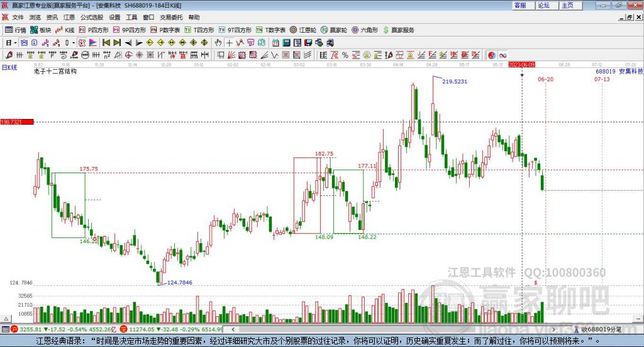Screen dimensions: 644x347
Task: Open the 资讯 menu
Action: (x=52, y=17)
